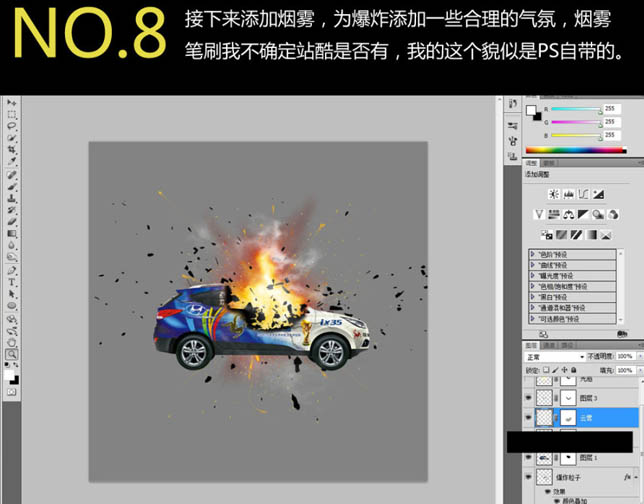Hide the 爆炸粒子 layer
644x504 pixels.
(529, 477)
